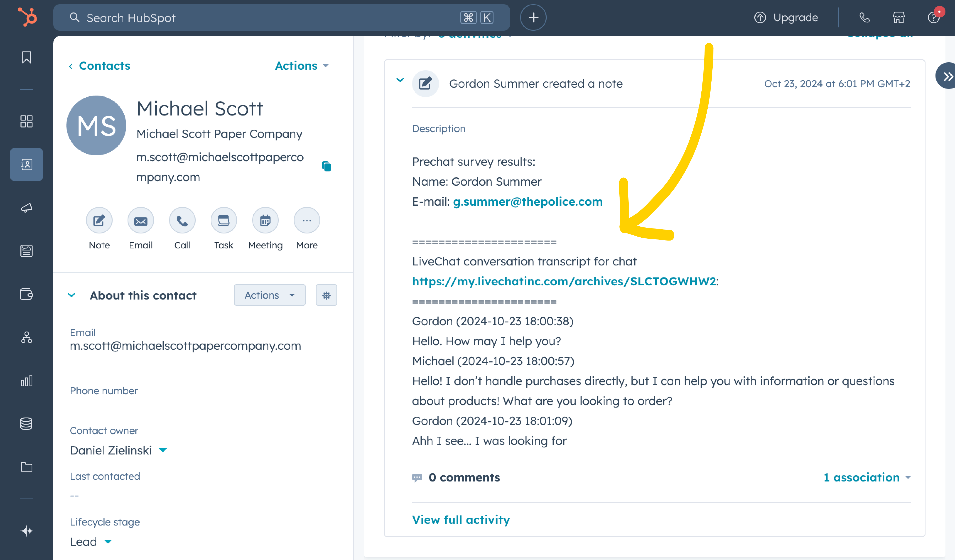Screen dimensions: 955x560
Task: Click View full activity
Action: point(461,520)
